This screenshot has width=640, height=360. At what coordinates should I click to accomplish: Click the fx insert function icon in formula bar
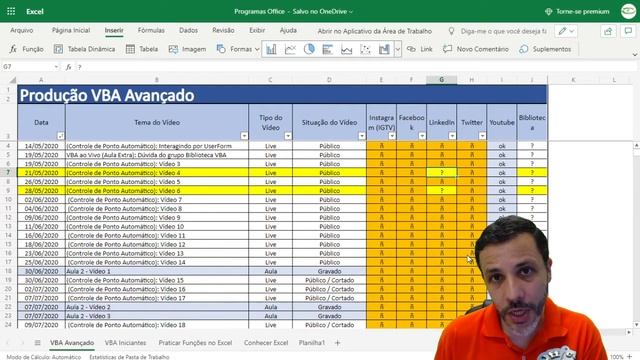point(69,67)
